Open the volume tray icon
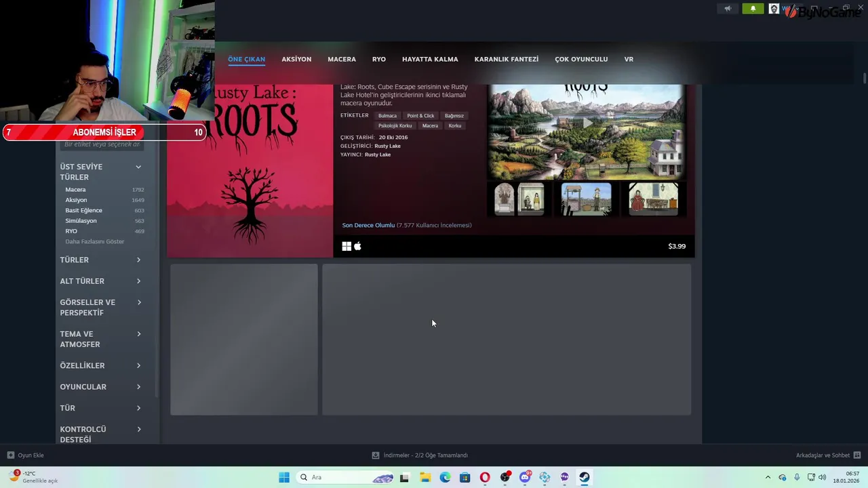This screenshot has width=868, height=488. coord(822,477)
